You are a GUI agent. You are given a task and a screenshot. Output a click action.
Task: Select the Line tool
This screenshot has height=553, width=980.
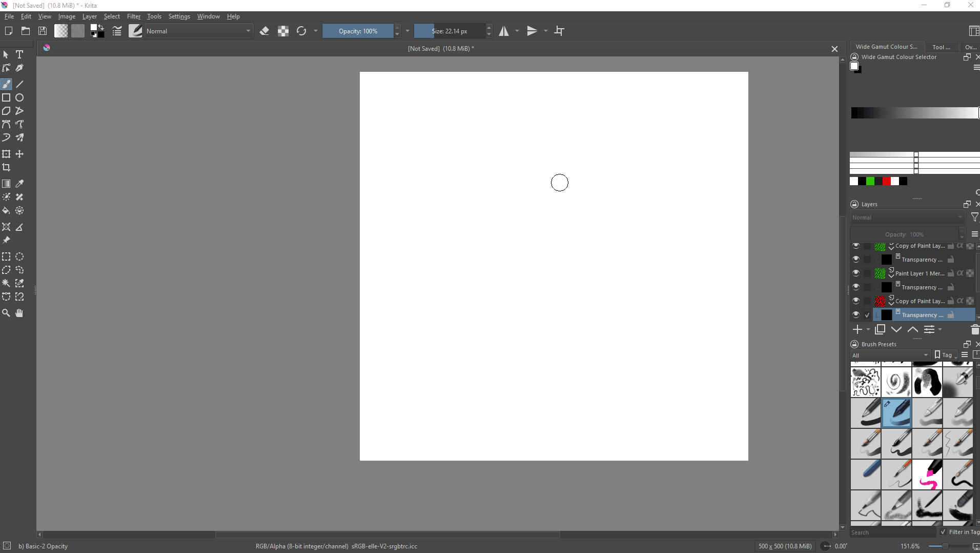click(x=19, y=84)
